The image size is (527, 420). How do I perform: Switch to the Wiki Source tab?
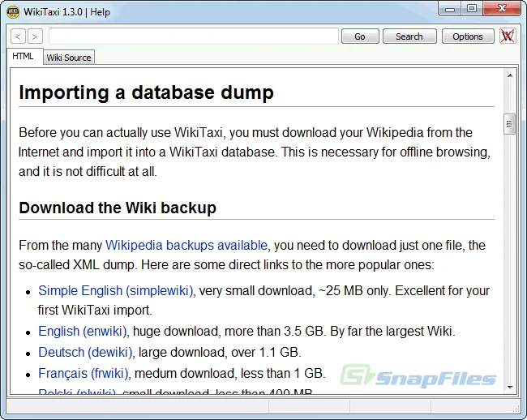69,58
